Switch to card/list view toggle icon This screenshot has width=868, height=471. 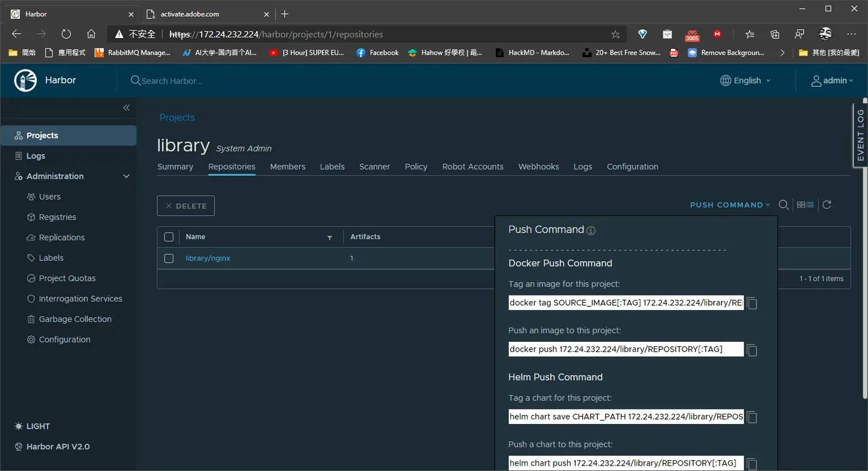(x=805, y=205)
